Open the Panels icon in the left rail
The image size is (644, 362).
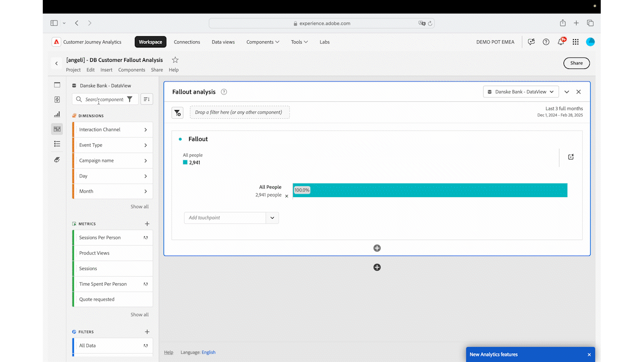pos(57,85)
